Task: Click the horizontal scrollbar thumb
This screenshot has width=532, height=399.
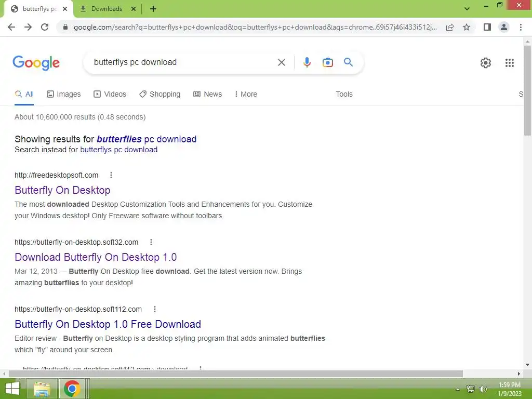Action: click(x=236, y=374)
